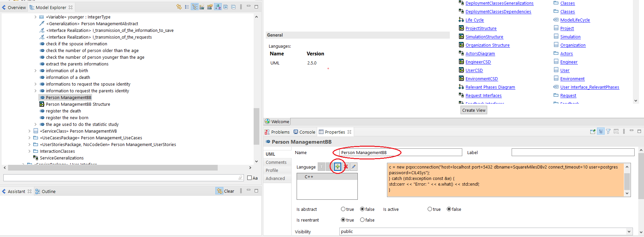Expand «ServiceClass» Person ManagementWB node
Viewport: 644px width, 237px height.
click(29, 131)
